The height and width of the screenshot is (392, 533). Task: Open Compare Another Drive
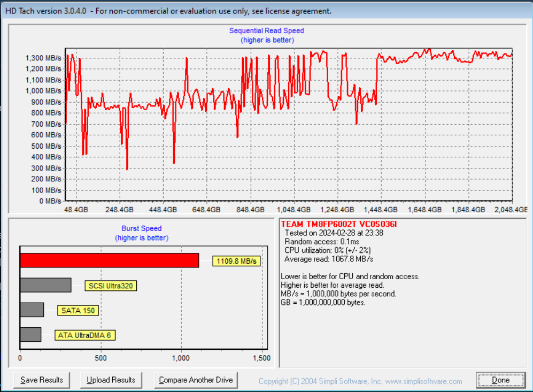coord(196,380)
